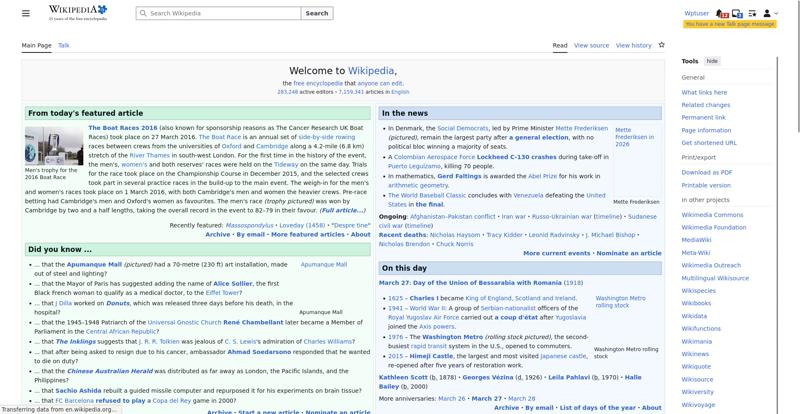This screenshot has height=414, width=800.
Task: Switch to the Talk tab
Action: pos(64,45)
